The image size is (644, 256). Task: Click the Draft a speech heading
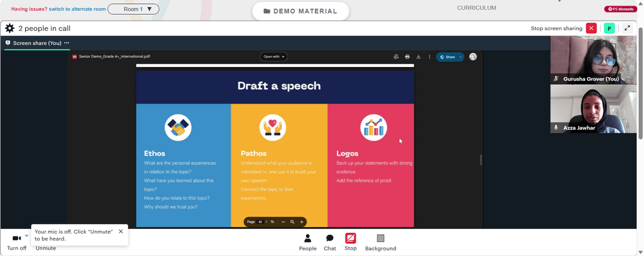click(279, 86)
